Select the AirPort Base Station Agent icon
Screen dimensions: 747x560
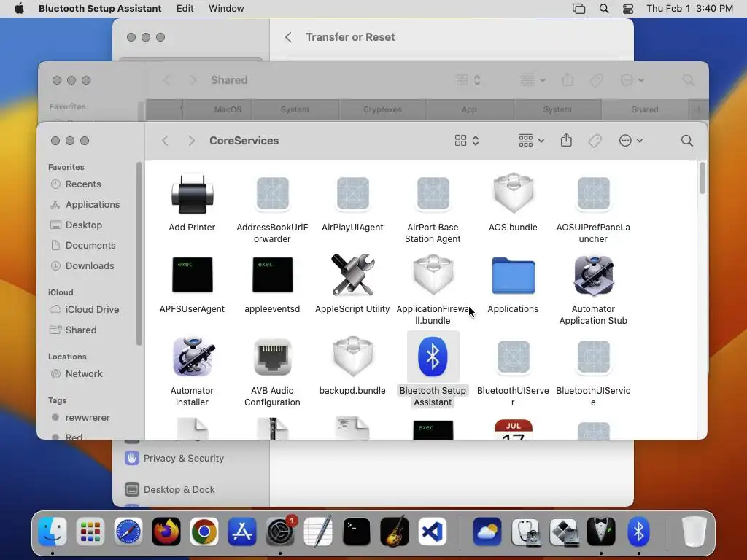click(433, 194)
